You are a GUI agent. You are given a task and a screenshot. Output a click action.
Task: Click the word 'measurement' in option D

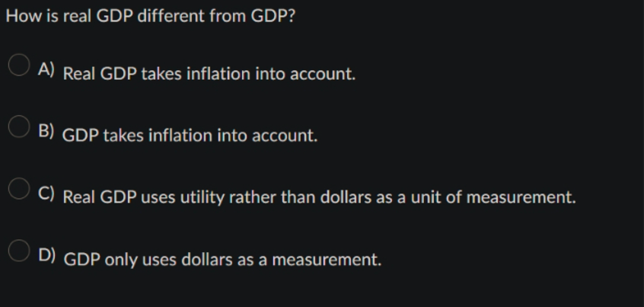(327, 260)
